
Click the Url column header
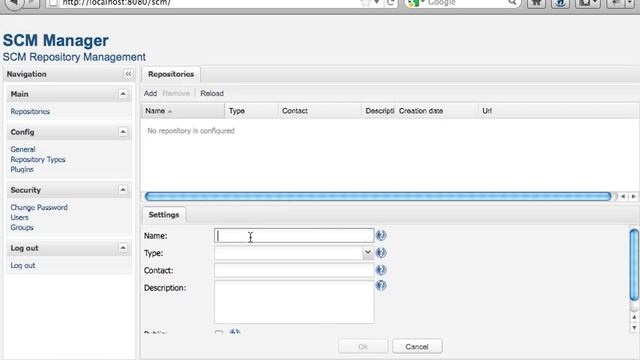[559, 111]
